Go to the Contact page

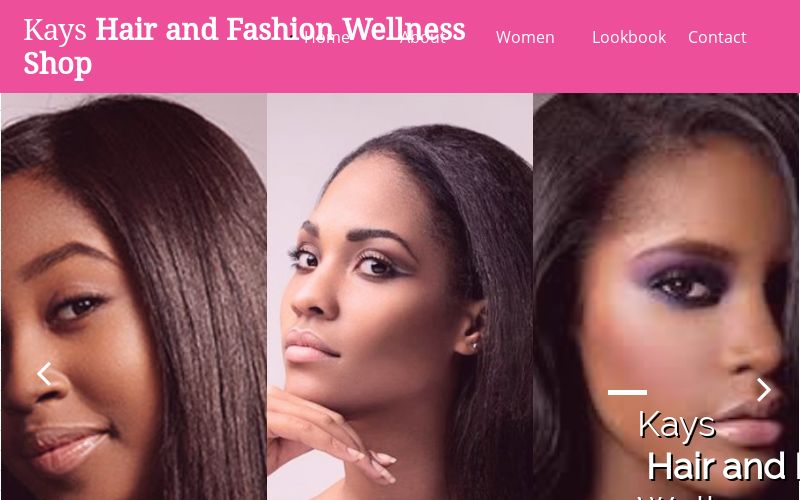(717, 37)
